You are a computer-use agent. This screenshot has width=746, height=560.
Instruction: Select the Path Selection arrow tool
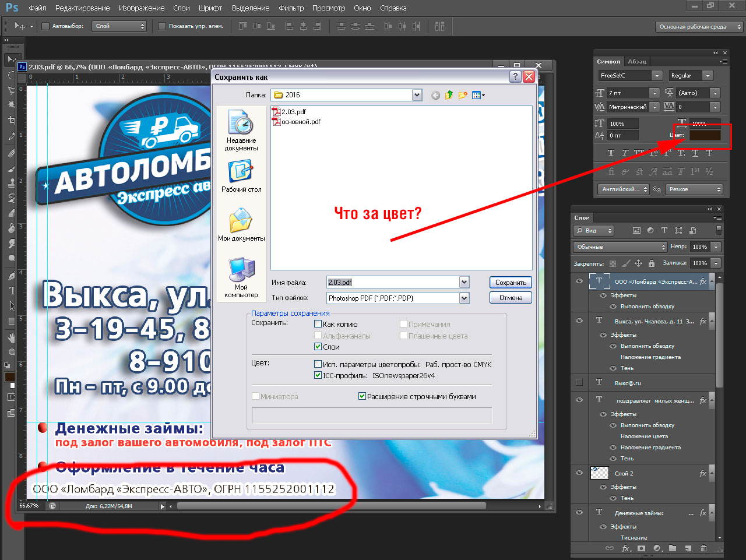[x=12, y=305]
